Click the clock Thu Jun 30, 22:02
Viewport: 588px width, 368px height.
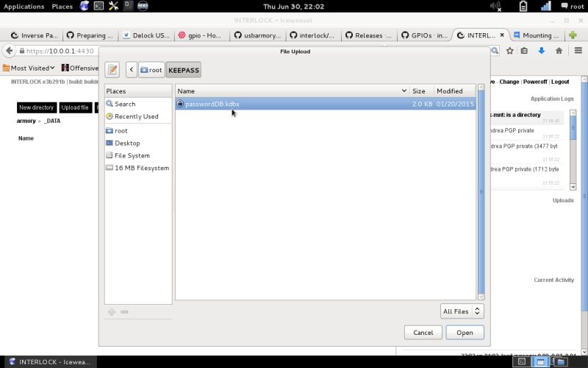[293, 7]
